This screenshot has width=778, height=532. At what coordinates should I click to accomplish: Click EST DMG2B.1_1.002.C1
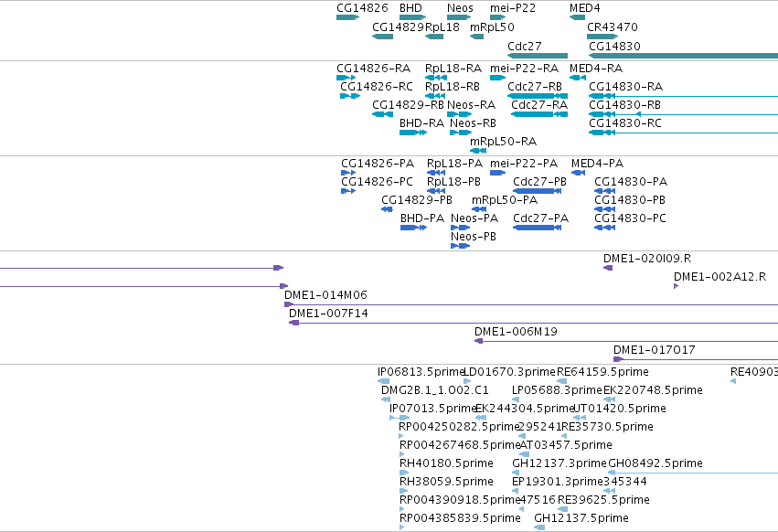coord(386,399)
